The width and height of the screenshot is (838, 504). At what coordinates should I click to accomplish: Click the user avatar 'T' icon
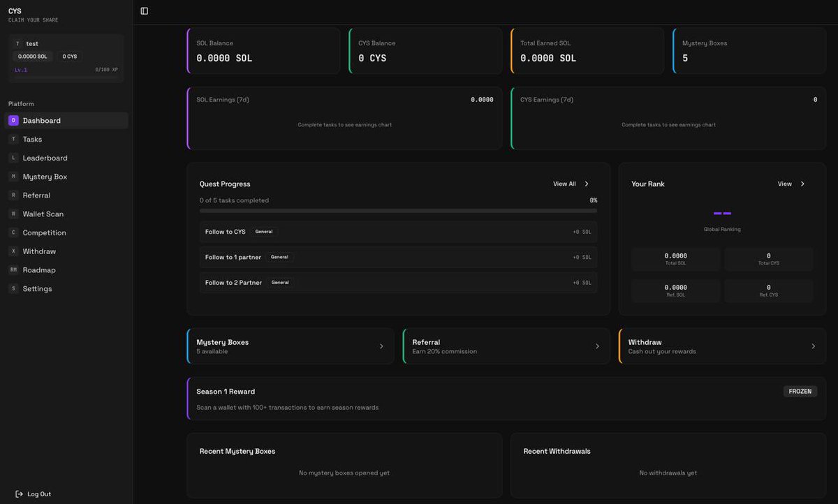17,43
